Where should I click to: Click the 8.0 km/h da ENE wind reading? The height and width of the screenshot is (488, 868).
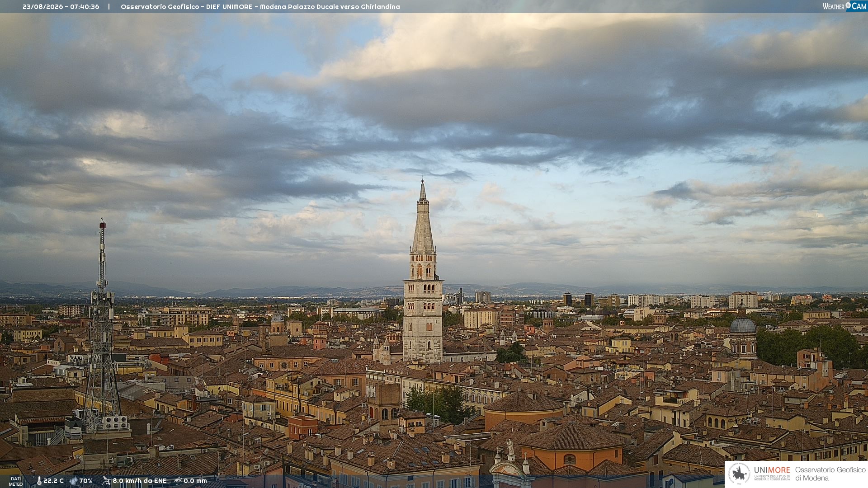point(140,481)
